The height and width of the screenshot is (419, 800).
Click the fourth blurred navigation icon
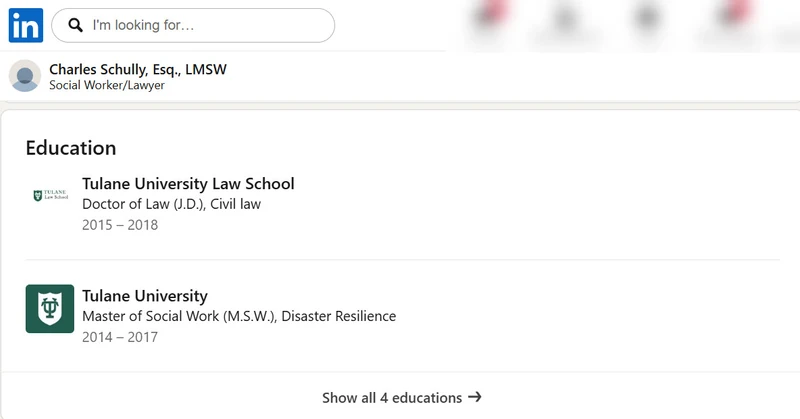click(734, 16)
